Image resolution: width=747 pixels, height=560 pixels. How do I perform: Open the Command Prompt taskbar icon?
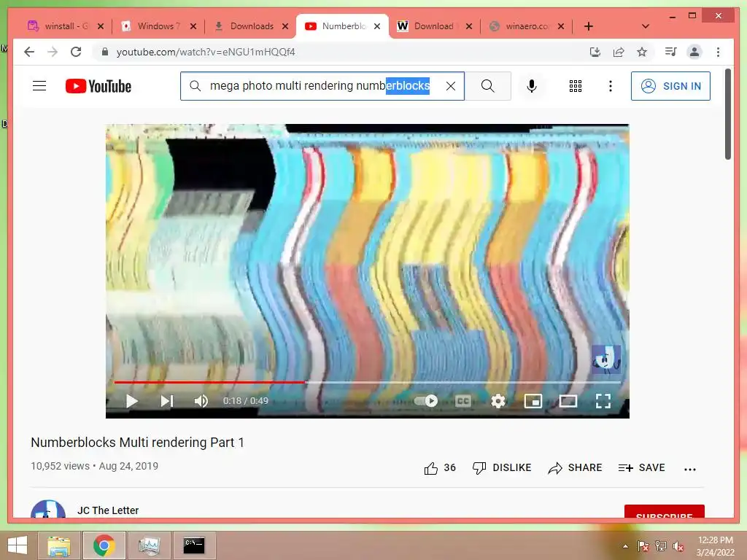click(194, 545)
